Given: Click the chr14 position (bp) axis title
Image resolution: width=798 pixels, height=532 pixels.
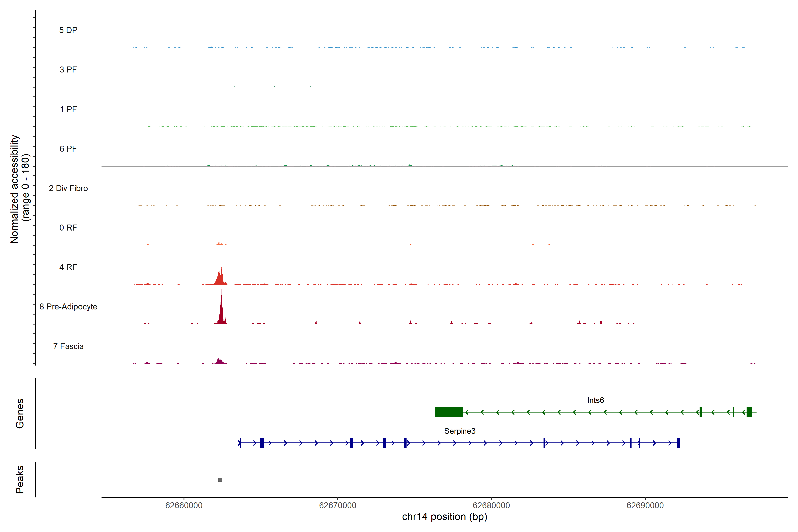Looking at the screenshot, I should 444,517.
